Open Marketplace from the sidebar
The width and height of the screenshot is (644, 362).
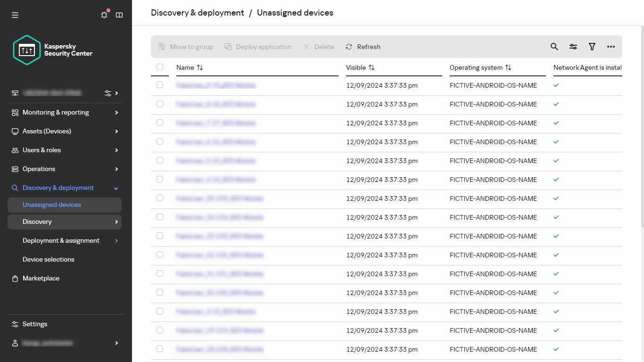click(41, 278)
